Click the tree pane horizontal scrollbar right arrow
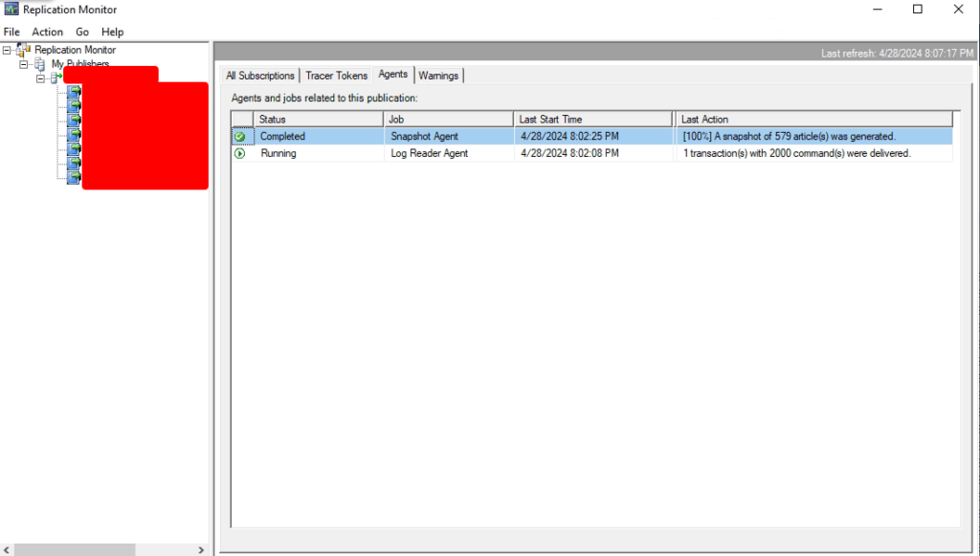This screenshot has height=556, width=980. 200,550
